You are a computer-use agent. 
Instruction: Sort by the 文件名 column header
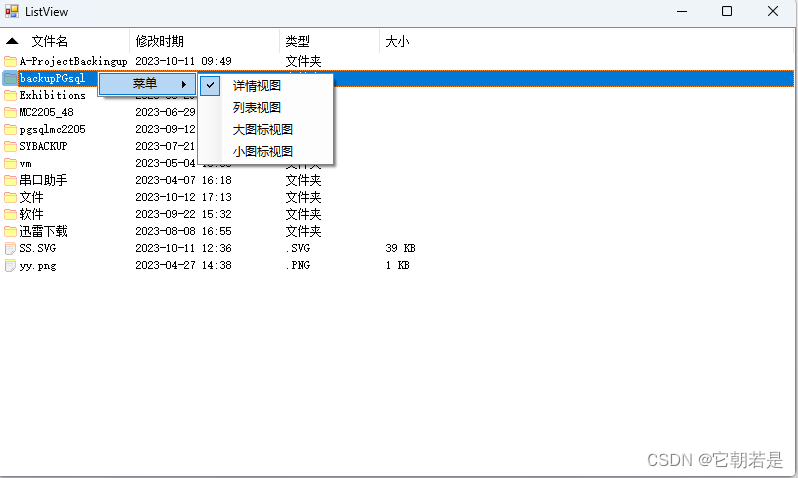tap(65, 41)
